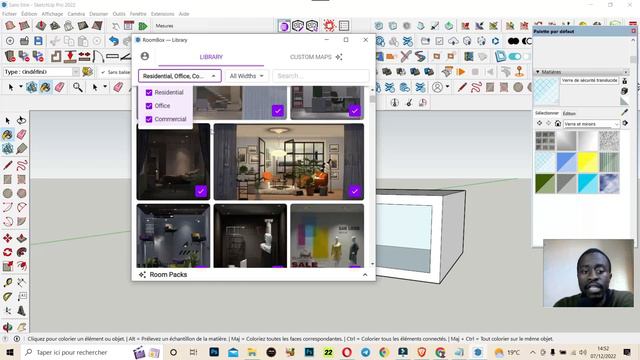Click the Room Packs label

(168, 275)
